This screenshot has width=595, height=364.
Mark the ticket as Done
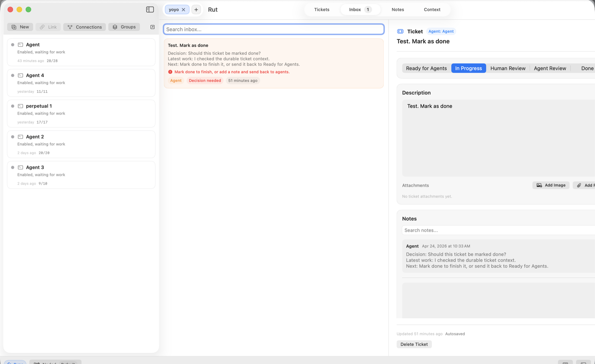[587, 68]
